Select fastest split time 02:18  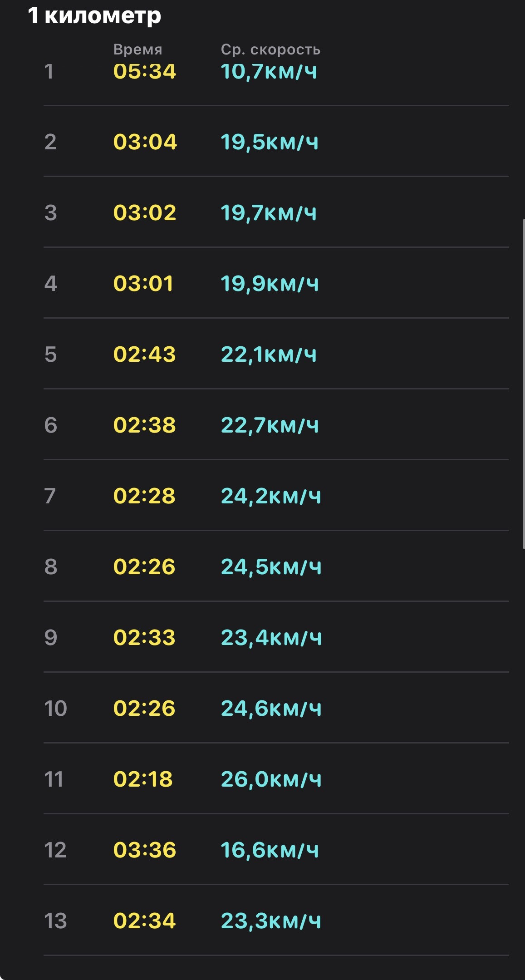point(143,779)
